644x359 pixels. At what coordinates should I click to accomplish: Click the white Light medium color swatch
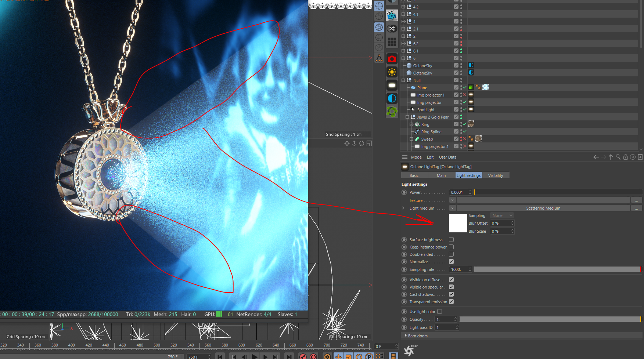click(x=458, y=223)
